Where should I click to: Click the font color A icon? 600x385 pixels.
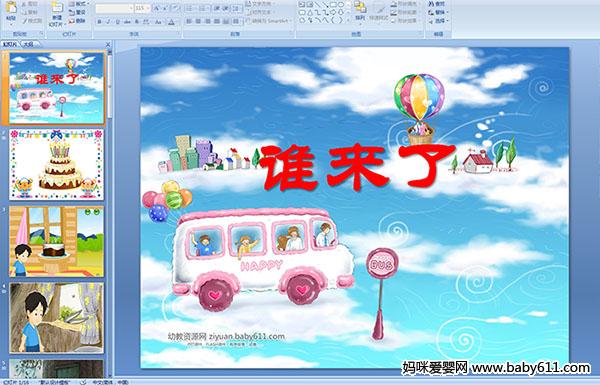click(172, 22)
